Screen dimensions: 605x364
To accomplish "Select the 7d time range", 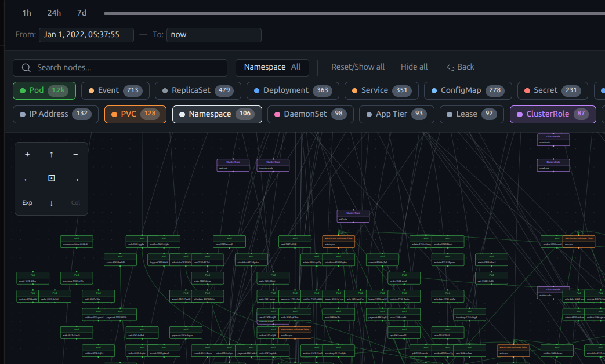I will (x=82, y=13).
